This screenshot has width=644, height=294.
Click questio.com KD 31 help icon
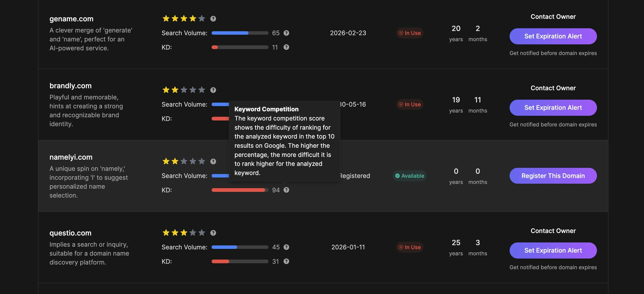click(x=286, y=262)
